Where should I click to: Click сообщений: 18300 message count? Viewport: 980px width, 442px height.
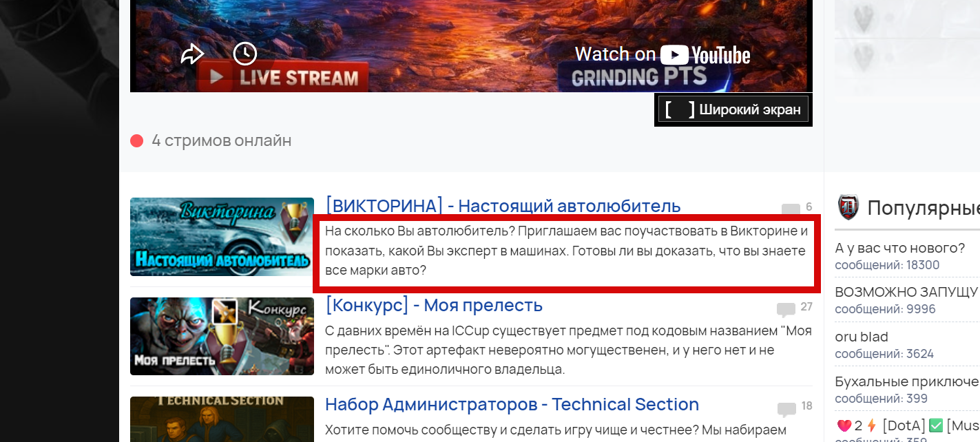click(887, 265)
